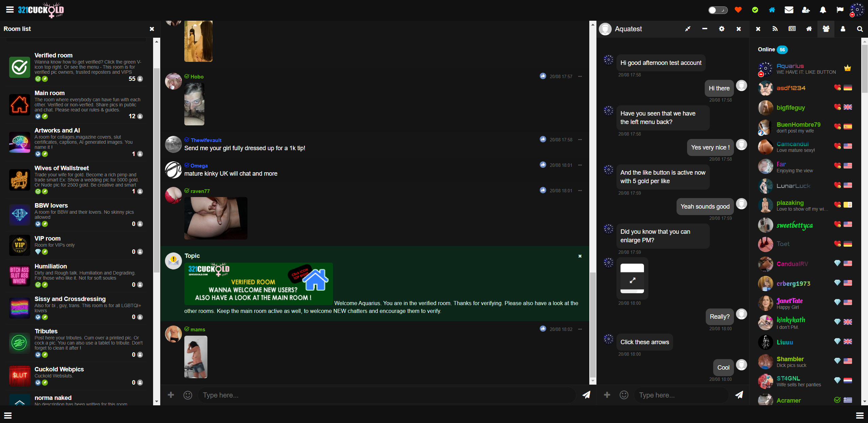Screen dimensions: 868x423
Task: Open the notifications bell icon
Action: (x=823, y=10)
